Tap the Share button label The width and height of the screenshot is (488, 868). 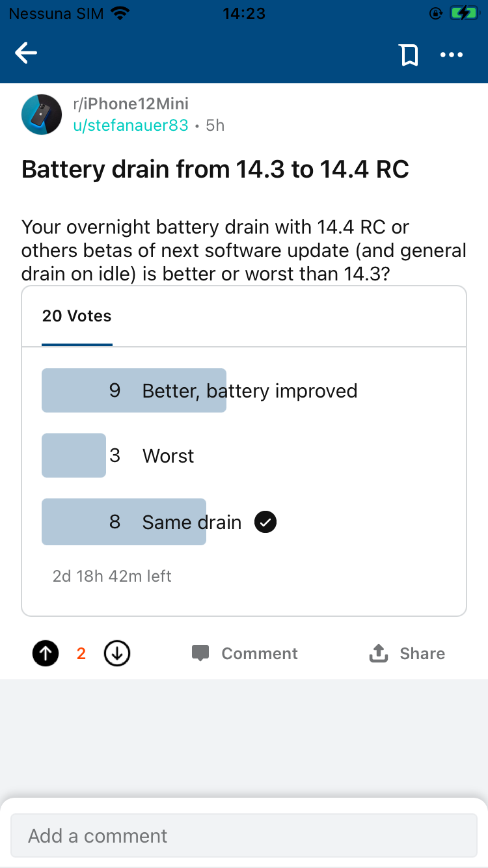[422, 653]
